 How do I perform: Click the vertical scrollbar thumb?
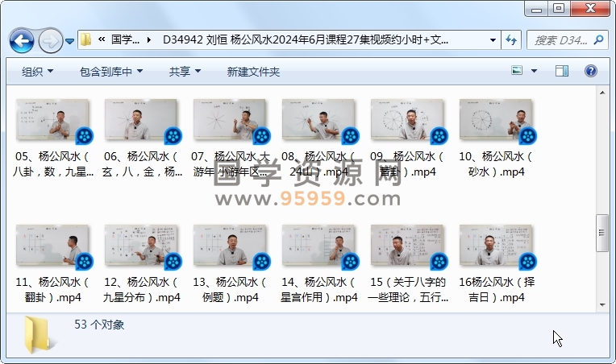(601, 234)
